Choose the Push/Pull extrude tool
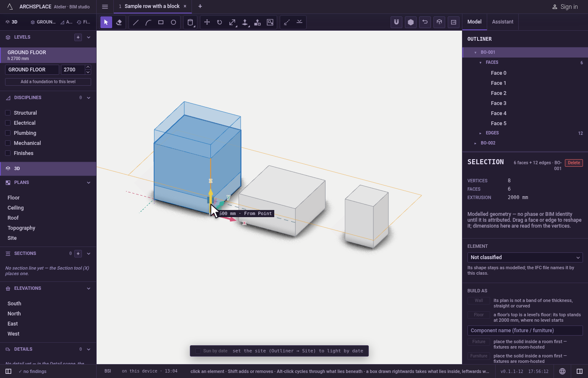This screenshot has width=588, height=378. coord(245,22)
